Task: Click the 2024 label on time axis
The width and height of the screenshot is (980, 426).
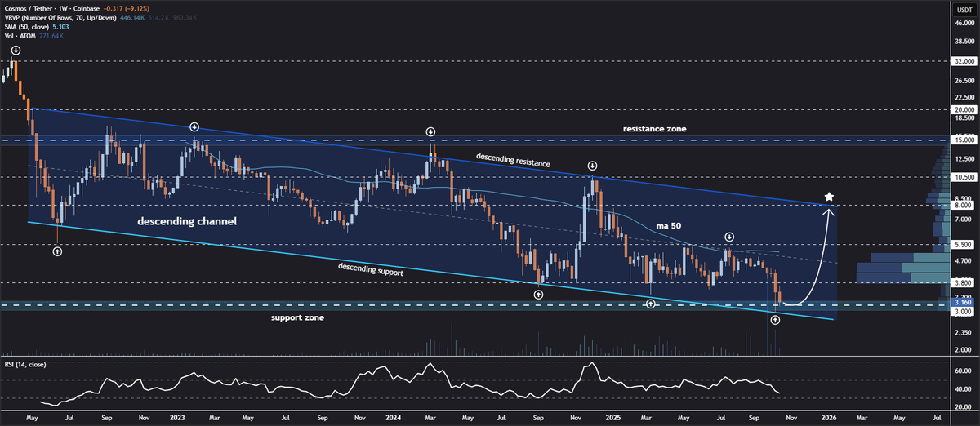Action: pyautogui.click(x=394, y=416)
